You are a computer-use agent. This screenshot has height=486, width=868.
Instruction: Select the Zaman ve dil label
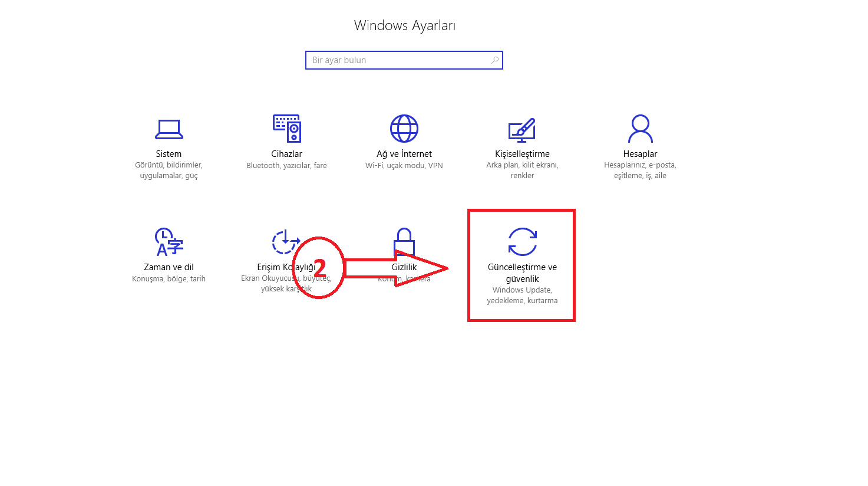pyautogui.click(x=169, y=267)
